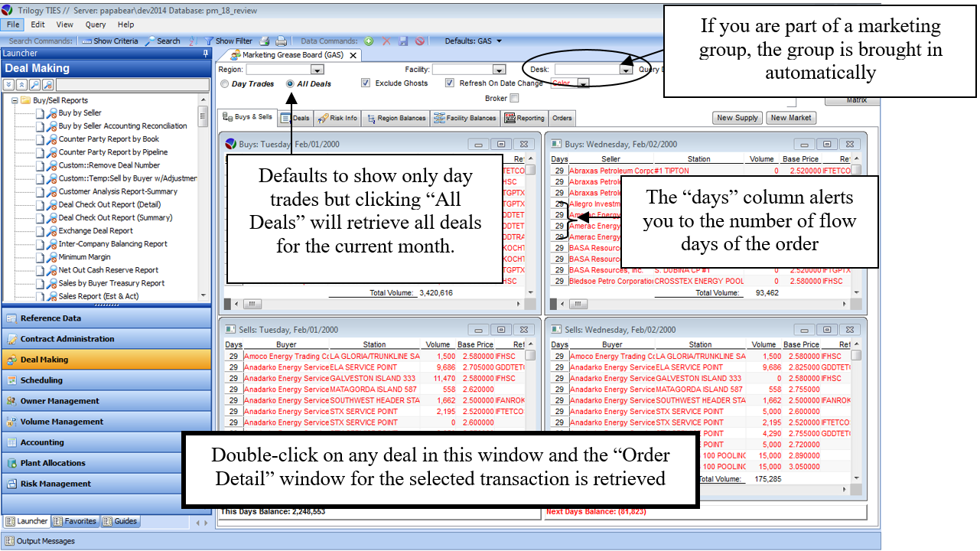This screenshot has width=980, height=551.
Task: Open the Region dropdown
Action: [x=317, y=70]
